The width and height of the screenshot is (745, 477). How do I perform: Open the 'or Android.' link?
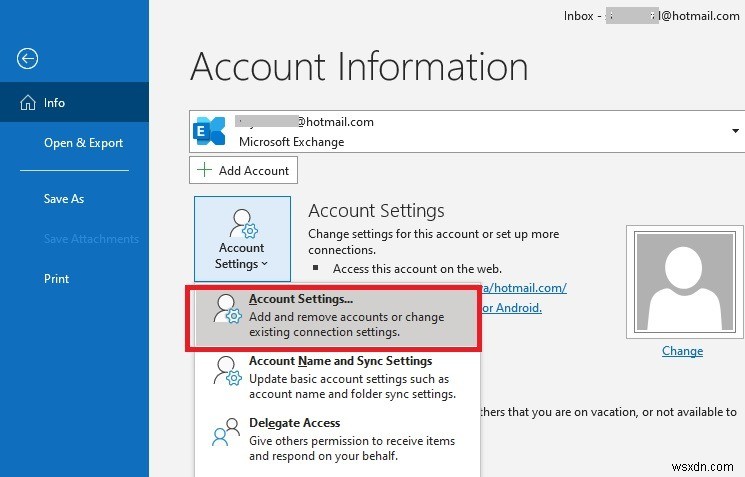tap(512, 308)
